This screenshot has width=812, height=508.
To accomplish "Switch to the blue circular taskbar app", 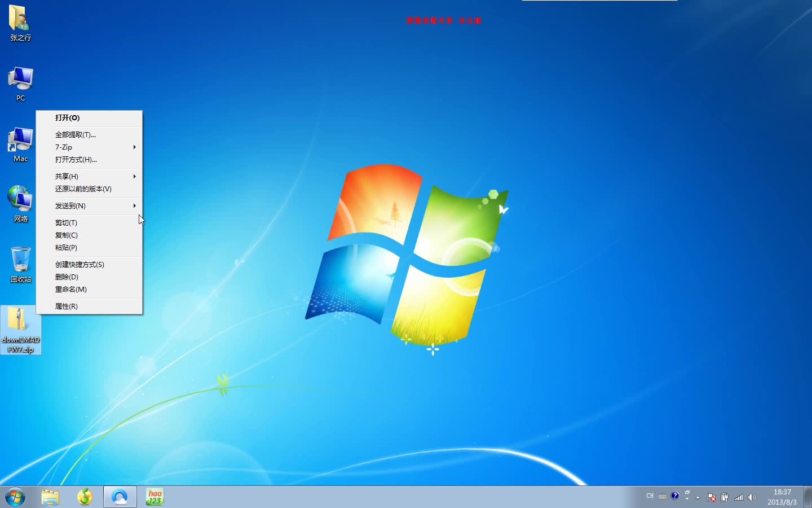I will [120, 497].
